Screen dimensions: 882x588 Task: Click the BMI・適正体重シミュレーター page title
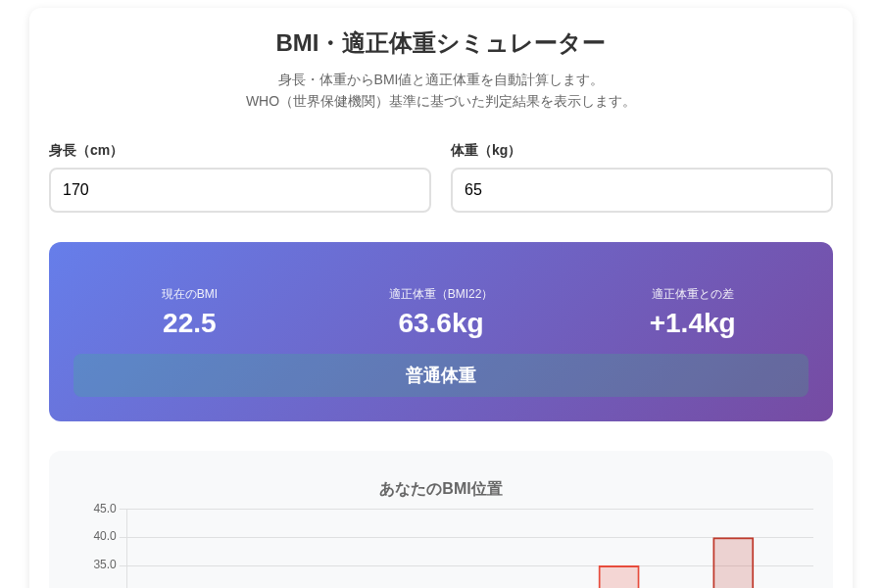coord(440,43)
